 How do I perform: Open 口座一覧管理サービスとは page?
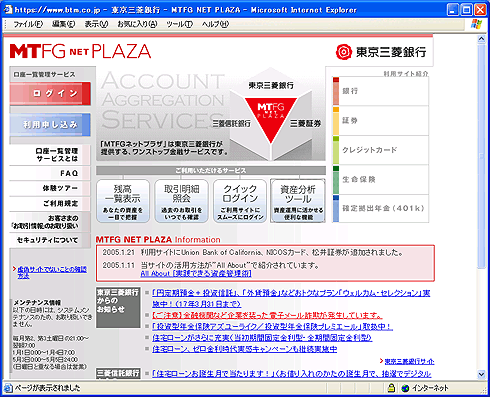click(x=50, y=155)
